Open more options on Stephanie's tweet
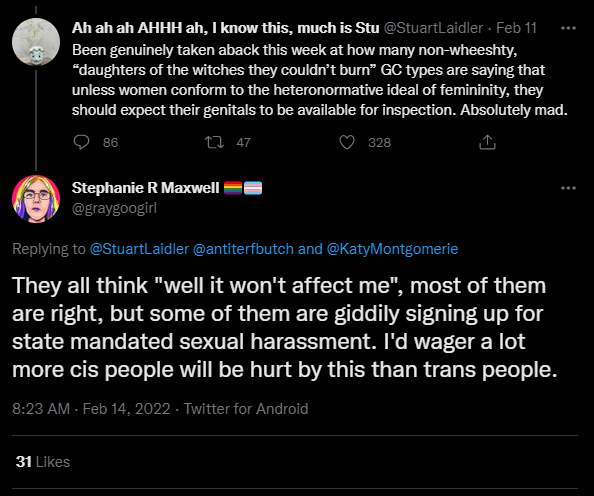Viewport: 594px width, 496px height. (x=568, y=188)
